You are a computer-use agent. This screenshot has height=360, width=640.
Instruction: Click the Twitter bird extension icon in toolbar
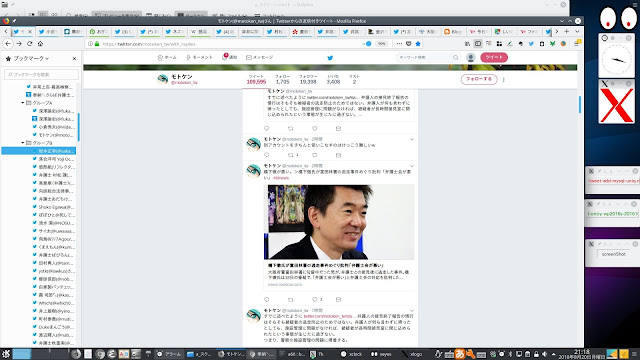531,44
